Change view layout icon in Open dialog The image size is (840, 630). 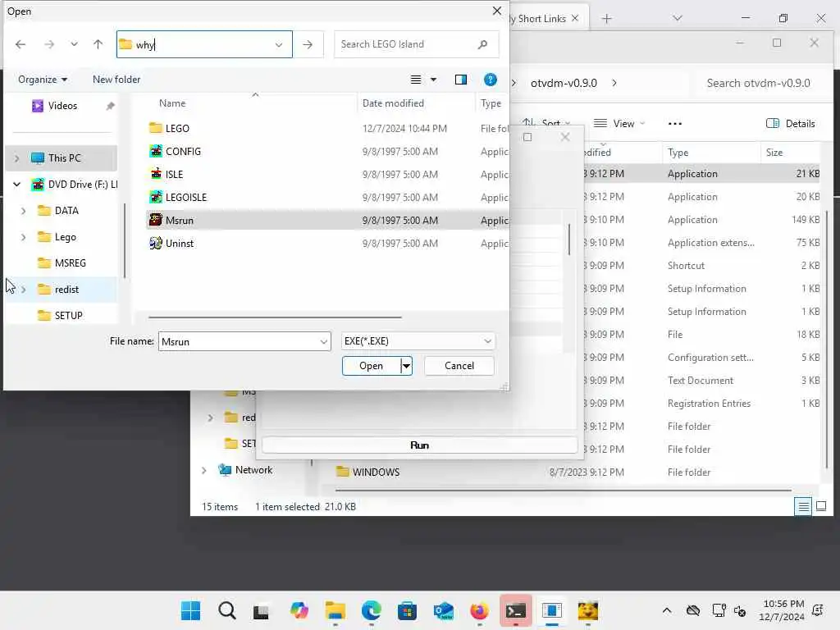pos(416,80)
